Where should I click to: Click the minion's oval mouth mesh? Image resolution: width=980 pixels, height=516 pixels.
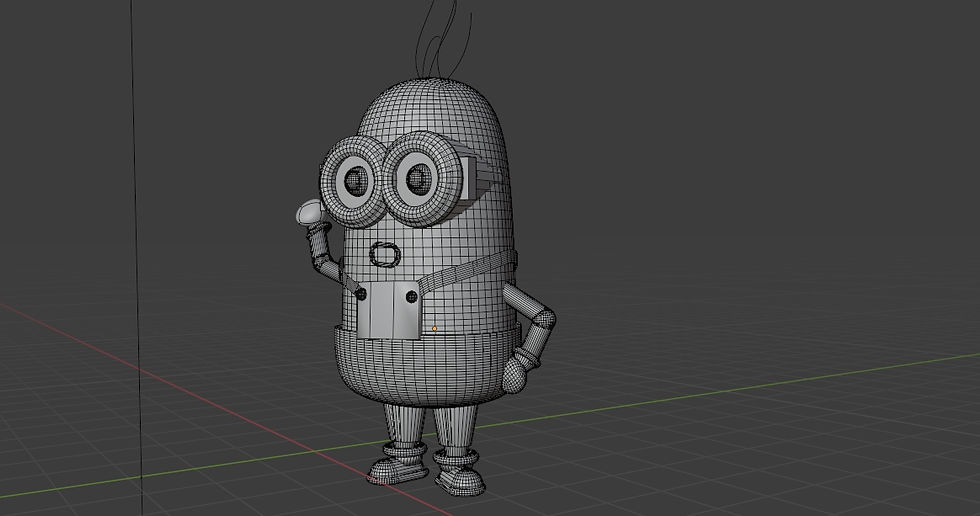click(x=385, y=254)
